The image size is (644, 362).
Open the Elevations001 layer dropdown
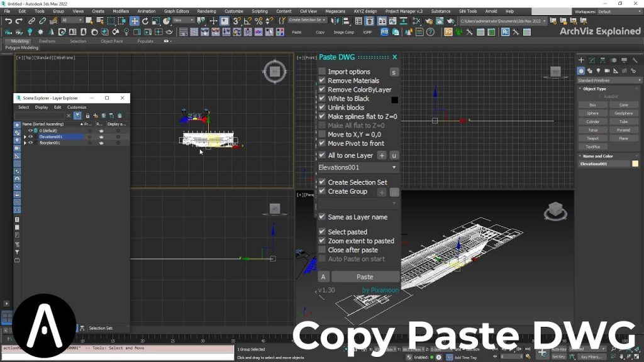click(358, 167)
